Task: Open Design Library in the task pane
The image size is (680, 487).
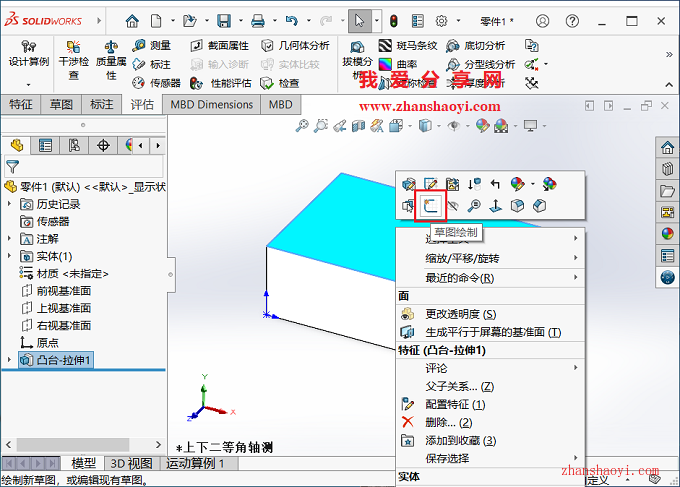Action: 667,169
